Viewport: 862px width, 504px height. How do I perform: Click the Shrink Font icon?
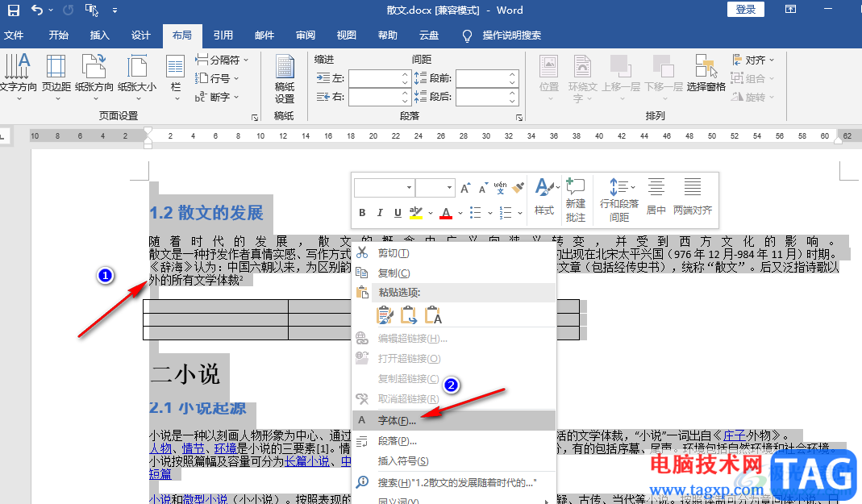click(x=483, y=188)
